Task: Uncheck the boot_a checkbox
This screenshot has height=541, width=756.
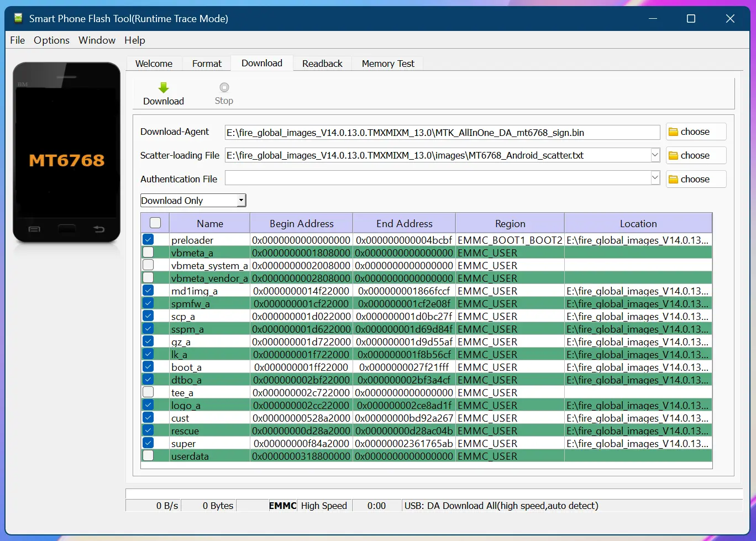Action: (148, 366)
